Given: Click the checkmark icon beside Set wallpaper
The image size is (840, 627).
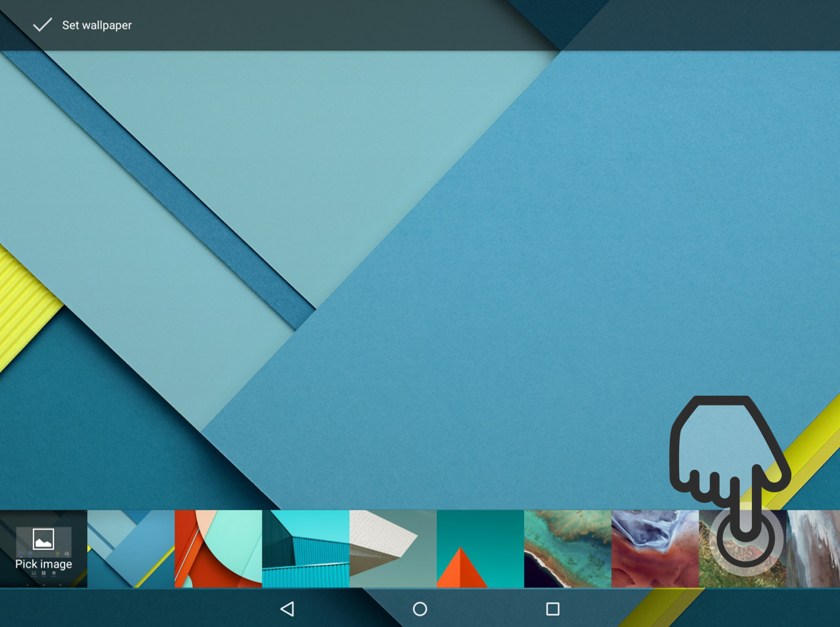Looking at the screenshot, I should point(43,25).
